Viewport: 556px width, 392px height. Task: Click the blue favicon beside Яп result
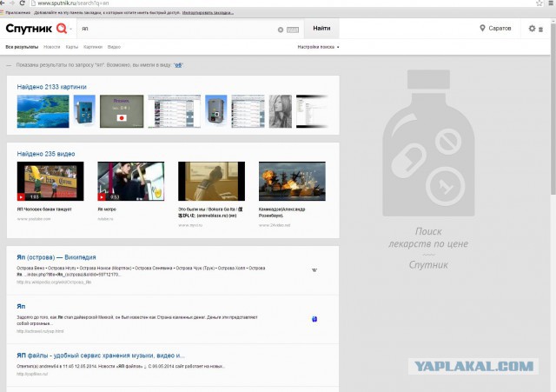[x=314, y=319]
